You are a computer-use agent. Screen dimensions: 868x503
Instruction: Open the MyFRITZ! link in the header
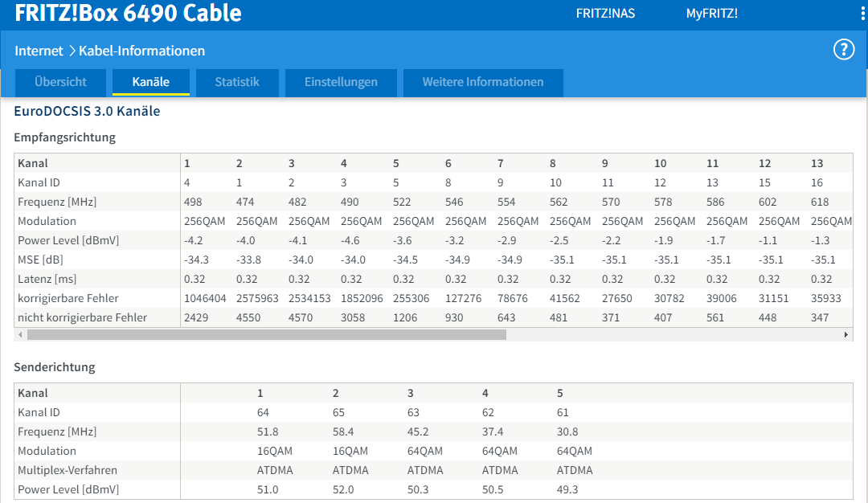point(711,14)
